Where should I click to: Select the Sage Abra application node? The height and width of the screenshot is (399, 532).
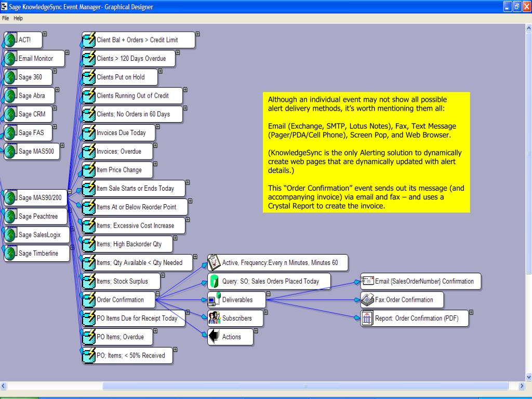click(x=29, y=96)
